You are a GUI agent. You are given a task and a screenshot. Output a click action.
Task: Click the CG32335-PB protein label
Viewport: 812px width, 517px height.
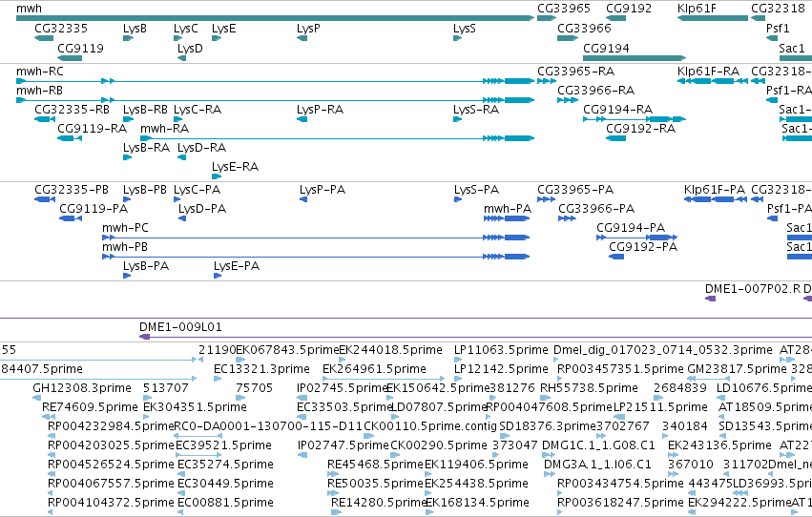[x=72, y=190]
